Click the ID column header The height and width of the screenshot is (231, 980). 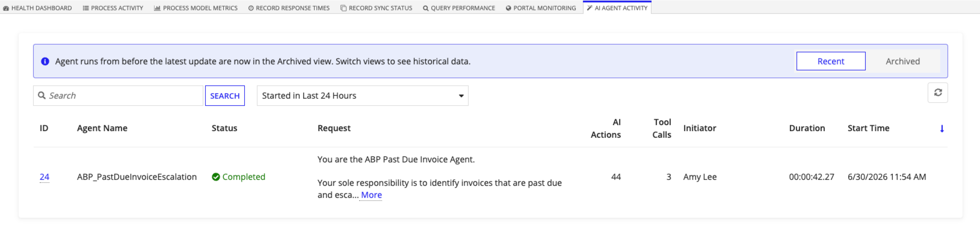click(44, 128)
